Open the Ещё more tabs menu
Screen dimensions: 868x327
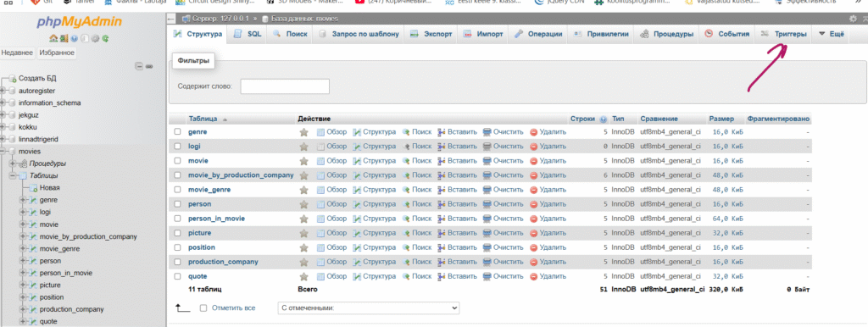(x=831, y=34)
